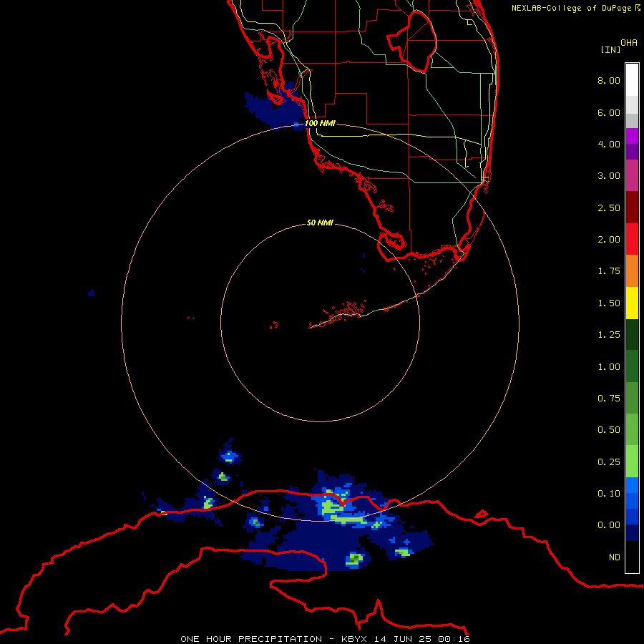Pick the white swatch atop the color scale
Viewport: 644px width, 644px height.
coord(632,80)
